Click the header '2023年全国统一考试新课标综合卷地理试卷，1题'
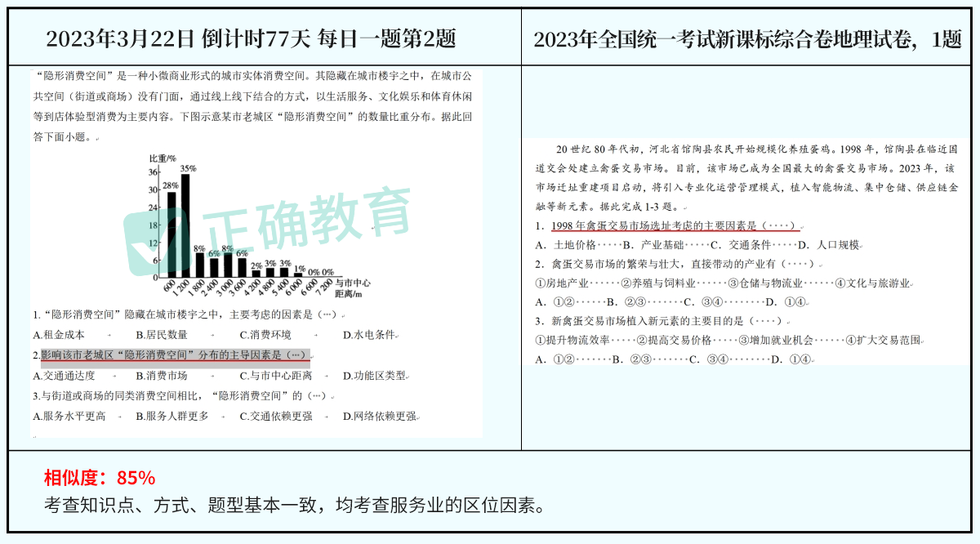The width and height of the screenshot is (980, 544). (x=747, y=40)
